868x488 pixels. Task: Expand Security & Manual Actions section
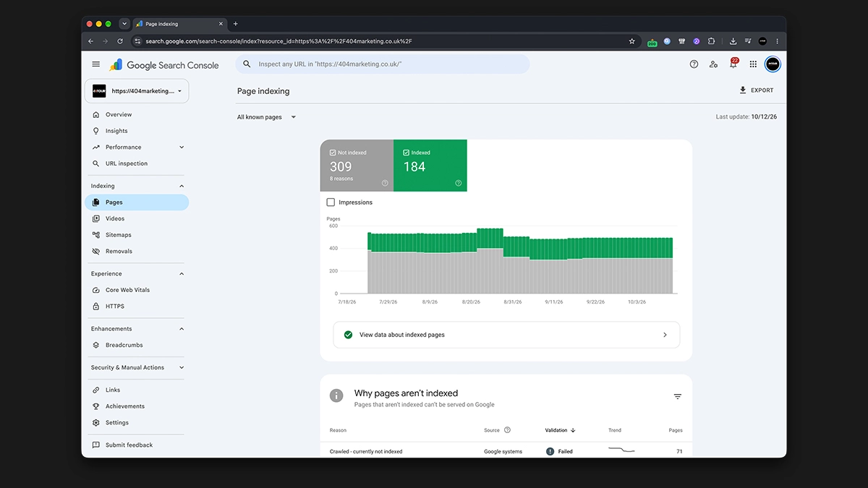182,368
